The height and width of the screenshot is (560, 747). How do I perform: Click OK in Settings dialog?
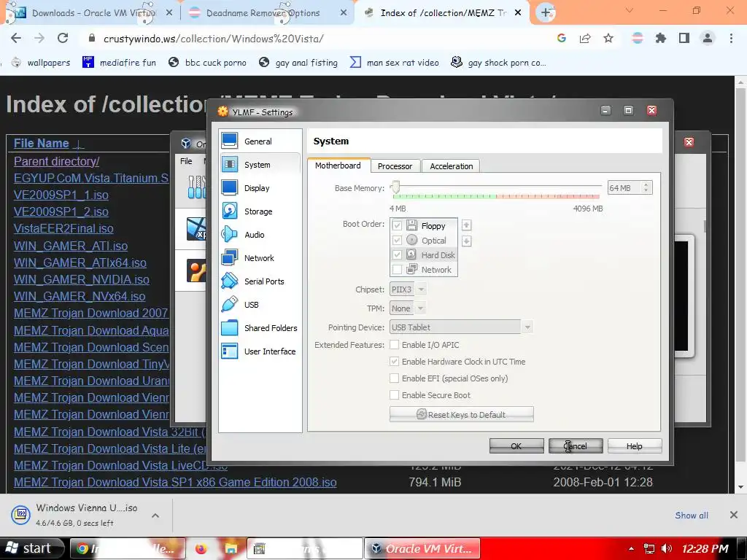click(x=516, y=446)
